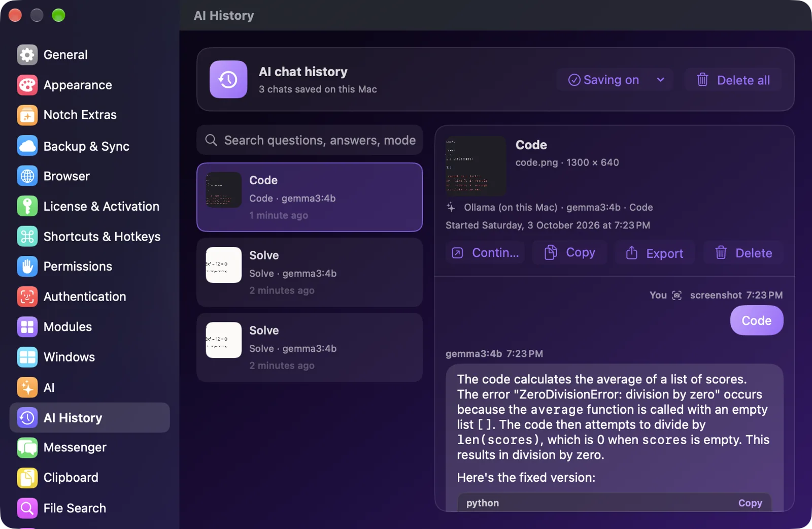Delete the selected Code chat
Viewport: 812px width, 529px height.
(x=743, y=253)
